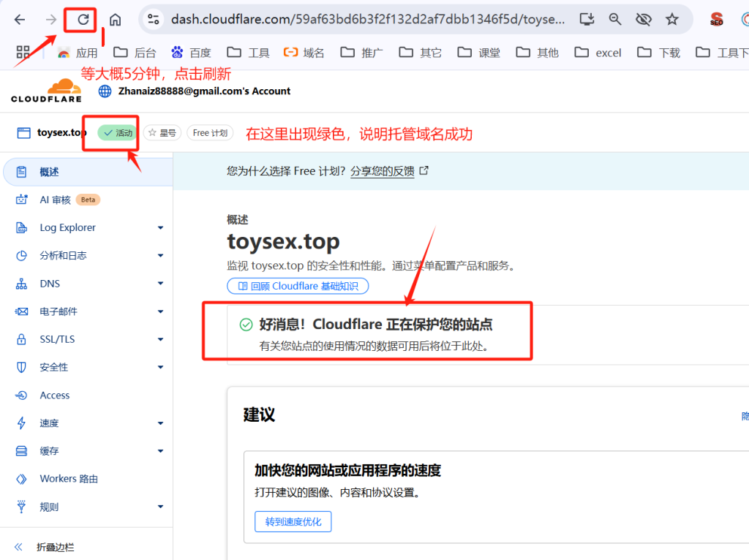Click the globe icon beside account name
This screenshot has width=749, height=560.
click(x=105, y=91)
